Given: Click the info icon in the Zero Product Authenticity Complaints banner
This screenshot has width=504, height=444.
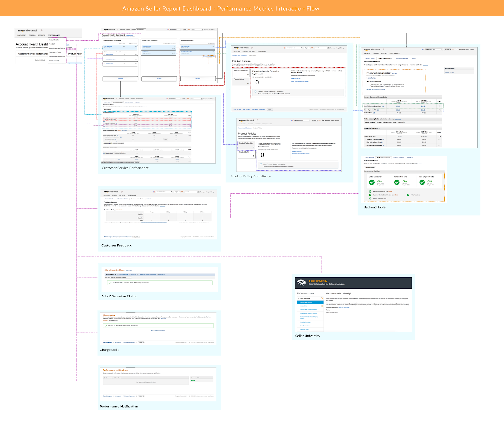Looking at the screenshot, I should [255, 91].
